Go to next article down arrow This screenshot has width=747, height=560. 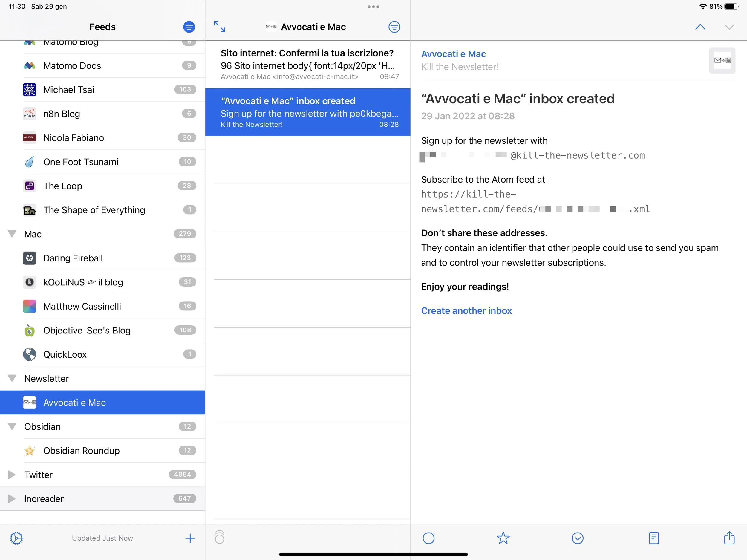click(729, 27)
